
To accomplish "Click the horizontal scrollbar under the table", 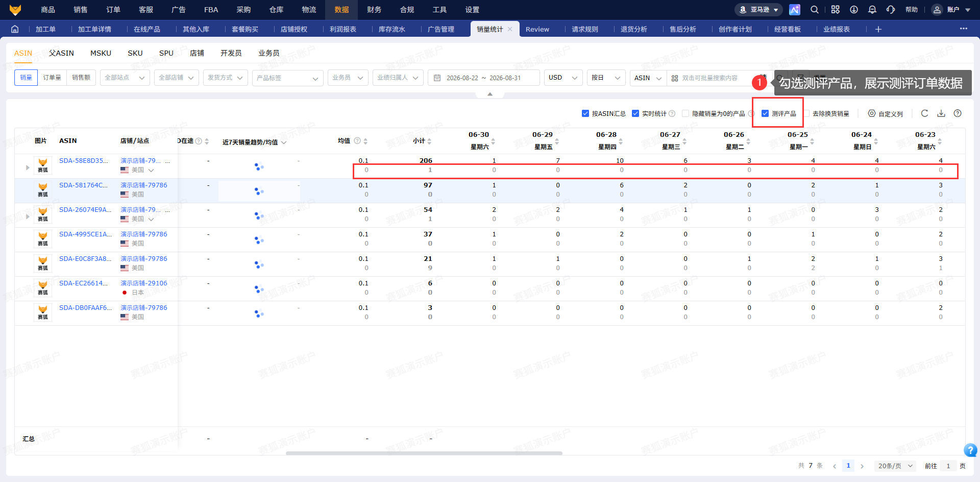I will click(424, 453).
